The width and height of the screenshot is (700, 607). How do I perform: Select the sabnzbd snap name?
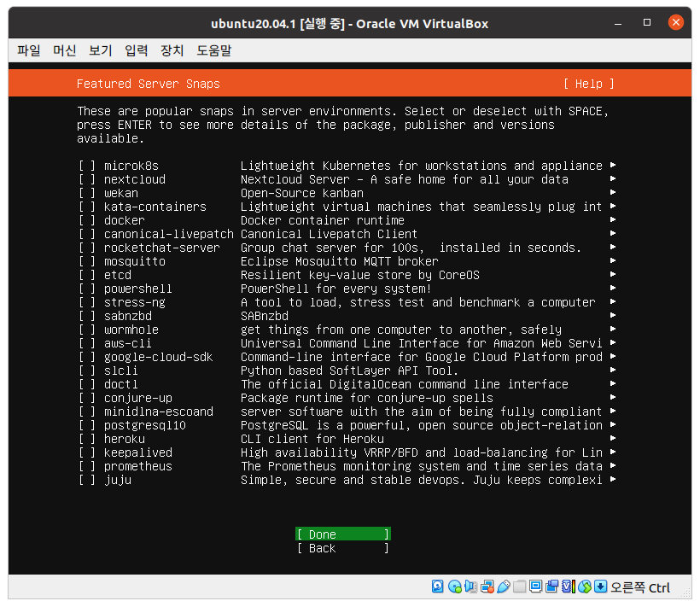click(x=128, y=317)
